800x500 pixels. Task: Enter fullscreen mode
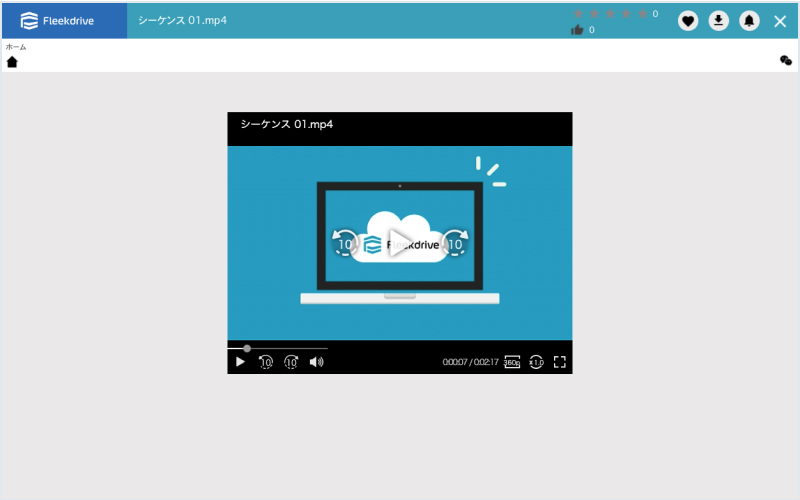(560, 362)
